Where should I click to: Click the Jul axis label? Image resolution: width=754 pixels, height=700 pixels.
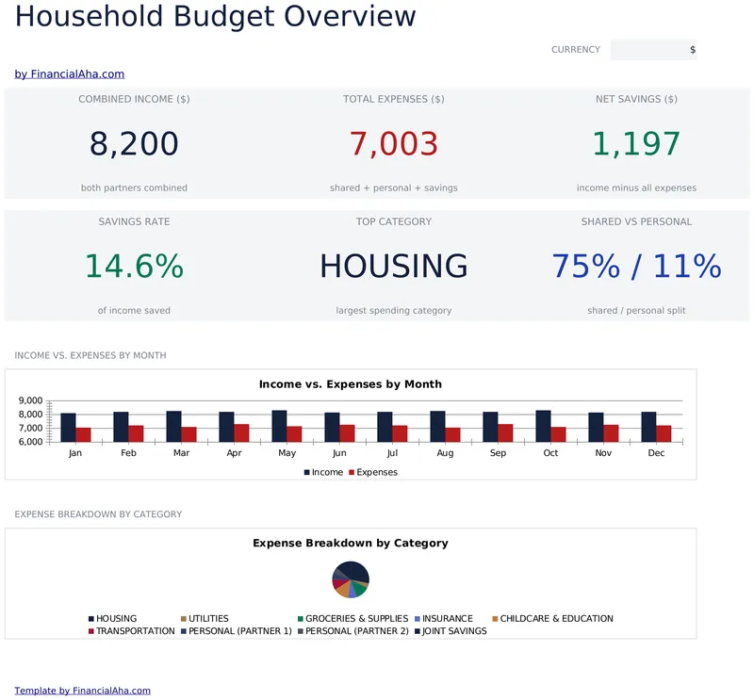(392, 453)
